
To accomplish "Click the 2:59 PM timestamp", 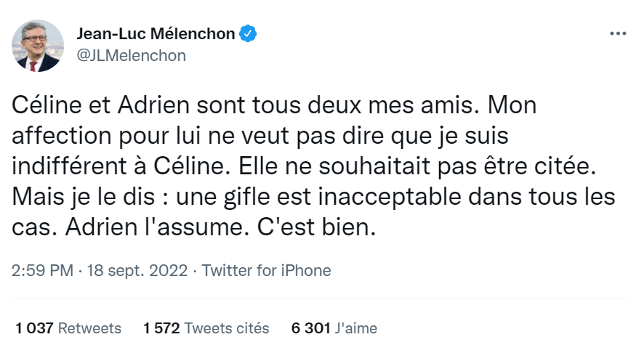I will pyautogui.click(x=43, y=271).
